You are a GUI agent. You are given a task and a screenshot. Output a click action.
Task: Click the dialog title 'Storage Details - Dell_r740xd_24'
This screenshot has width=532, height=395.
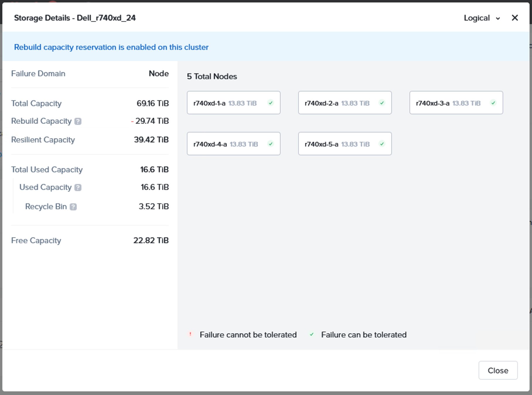pyautogui.click(x=75, y=18)
